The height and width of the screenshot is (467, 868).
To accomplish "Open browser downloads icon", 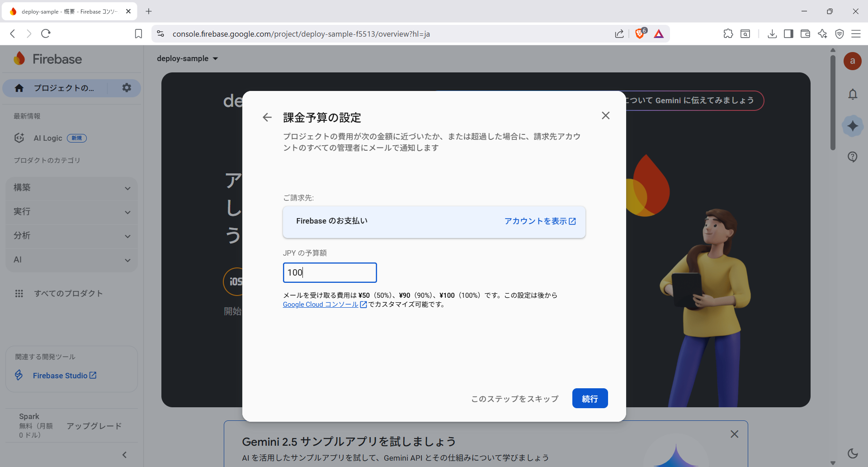I will tap(772, 34).
